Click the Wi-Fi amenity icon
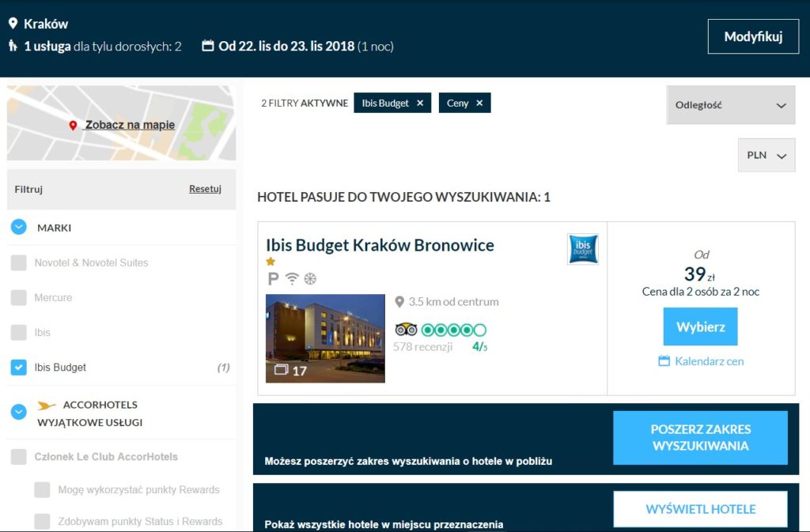Viewport: 810px width, 532px height. [292, 279]
